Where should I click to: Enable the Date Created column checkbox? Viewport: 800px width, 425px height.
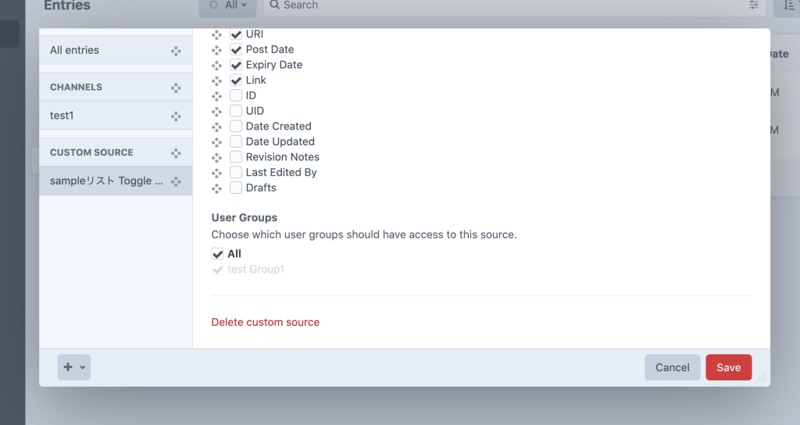click(236, 127)
